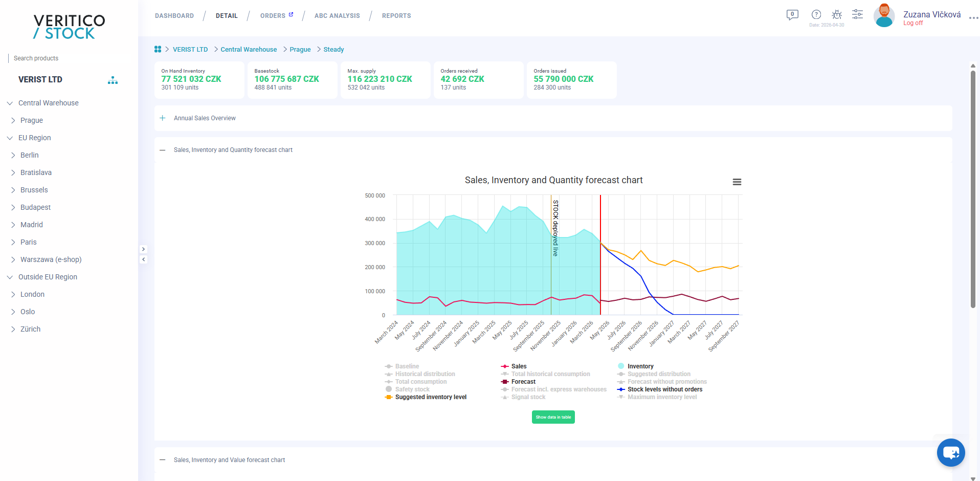Viewport: 980px width, 481px height.
Task: Click the Search products field
Action: pos(69,58)
